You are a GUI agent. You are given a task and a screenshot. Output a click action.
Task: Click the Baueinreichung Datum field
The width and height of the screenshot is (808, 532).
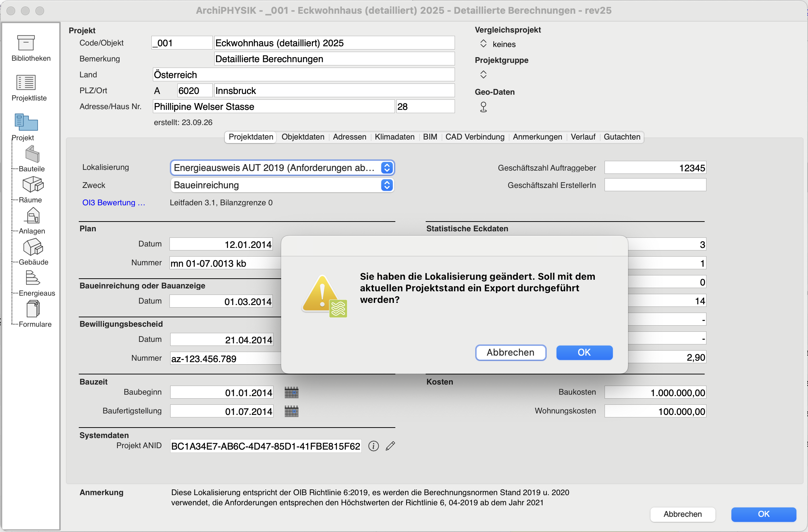click(221, 301)
